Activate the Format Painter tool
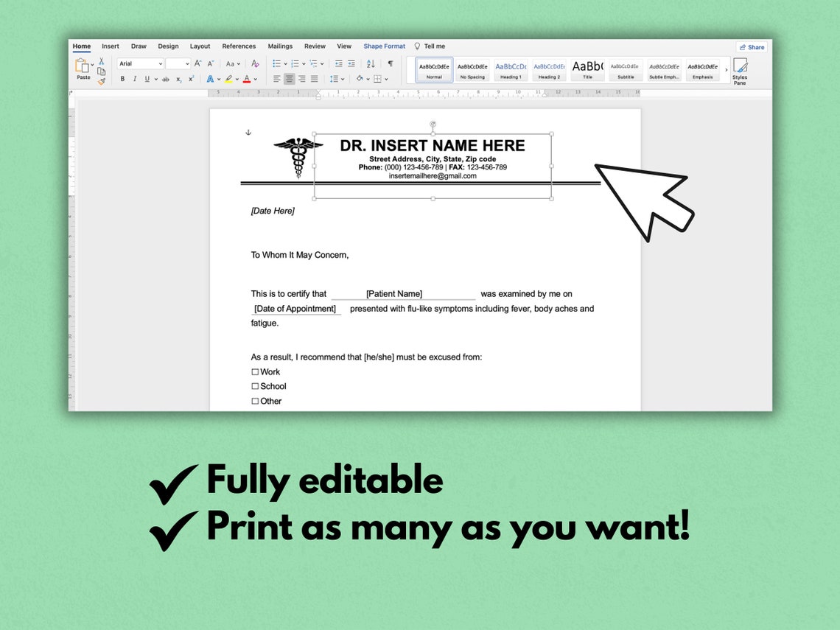 pyautogui.click(x=101, y=81)
